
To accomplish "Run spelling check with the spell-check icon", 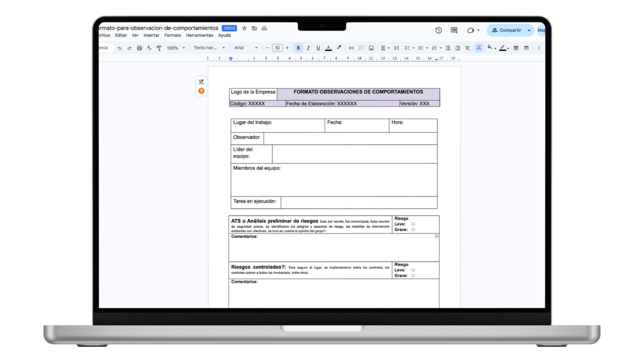I will [x=149, y=48].
